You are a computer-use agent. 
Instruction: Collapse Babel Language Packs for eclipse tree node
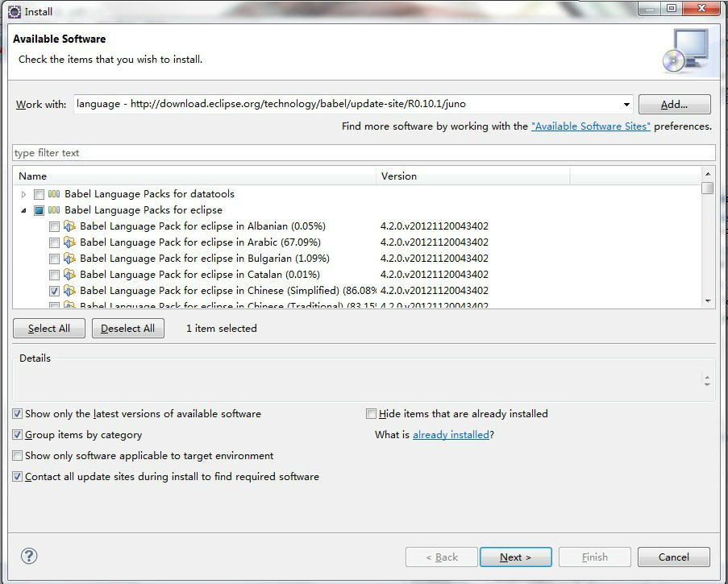(x=23, y=210)
